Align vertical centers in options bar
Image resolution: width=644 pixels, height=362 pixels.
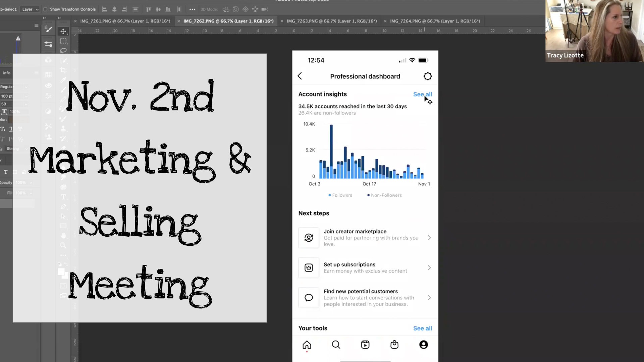coord(158,9)
